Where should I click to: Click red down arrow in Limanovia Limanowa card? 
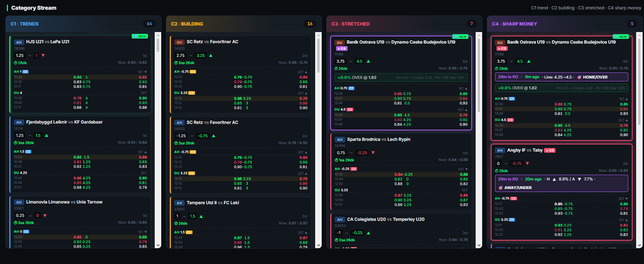point(45,215)
